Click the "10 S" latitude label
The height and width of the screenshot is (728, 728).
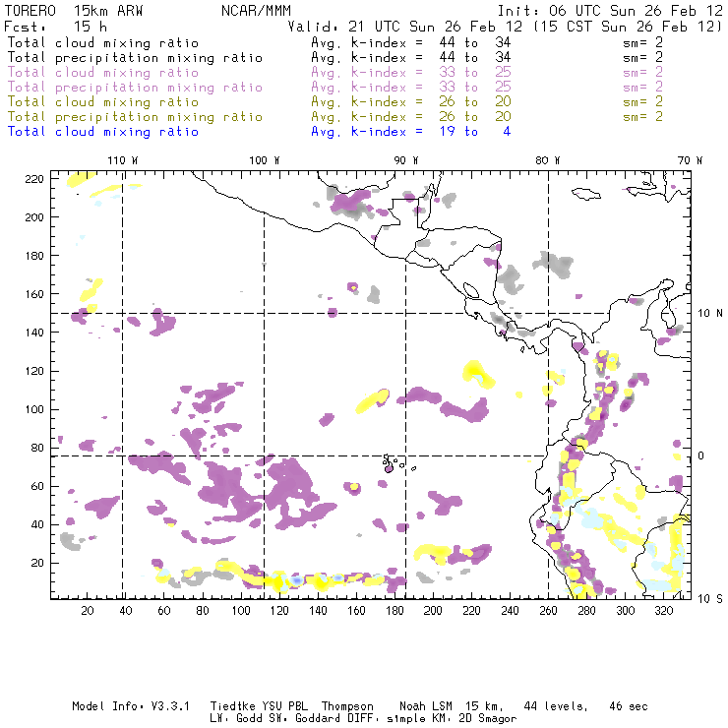click(x=710, y=599)
